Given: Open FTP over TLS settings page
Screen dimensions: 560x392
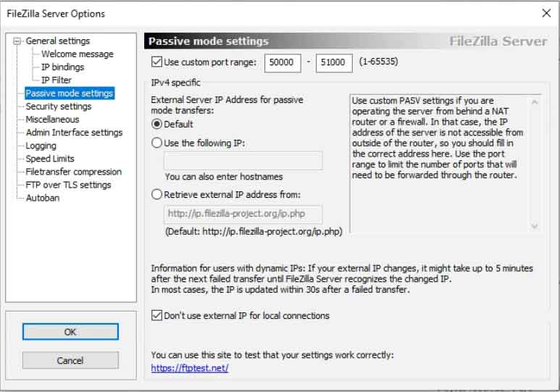Looking at the screenshot, I should (x=68, y=185).
